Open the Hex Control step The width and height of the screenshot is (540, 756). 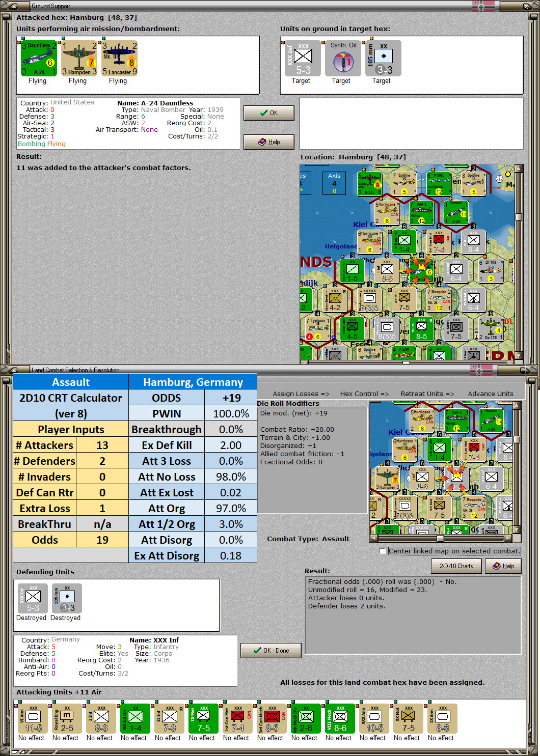coord(365,394)
